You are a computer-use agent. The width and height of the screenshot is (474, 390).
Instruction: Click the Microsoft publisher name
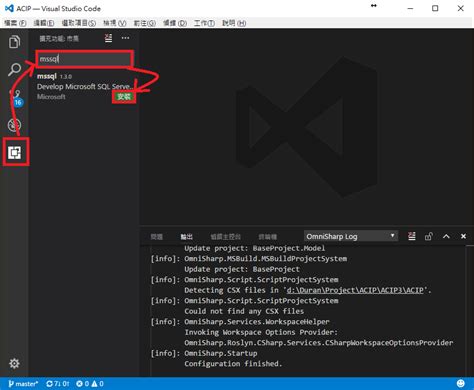click(x=51, y=97)
